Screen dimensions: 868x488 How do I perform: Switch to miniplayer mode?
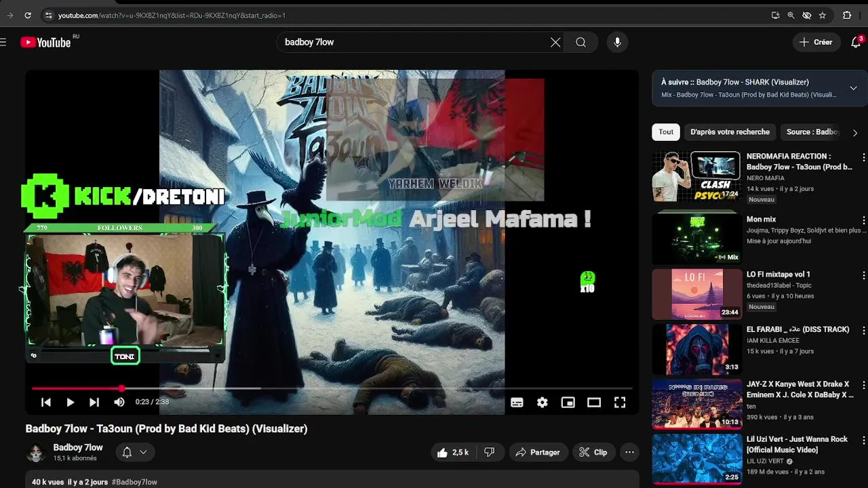[568, 403]
